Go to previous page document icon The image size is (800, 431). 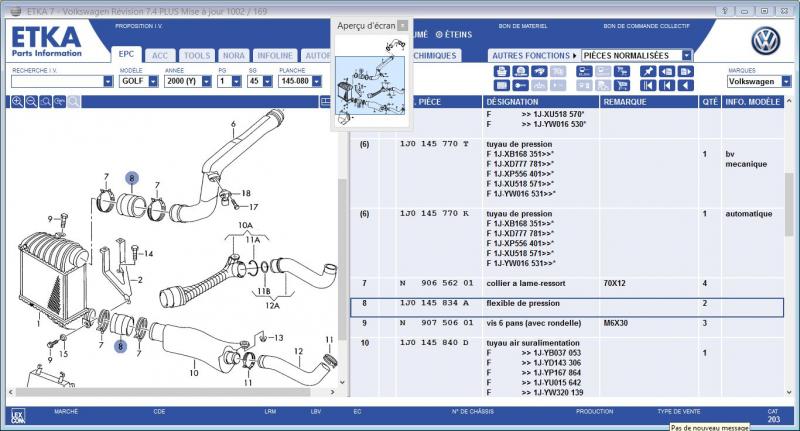667,72
